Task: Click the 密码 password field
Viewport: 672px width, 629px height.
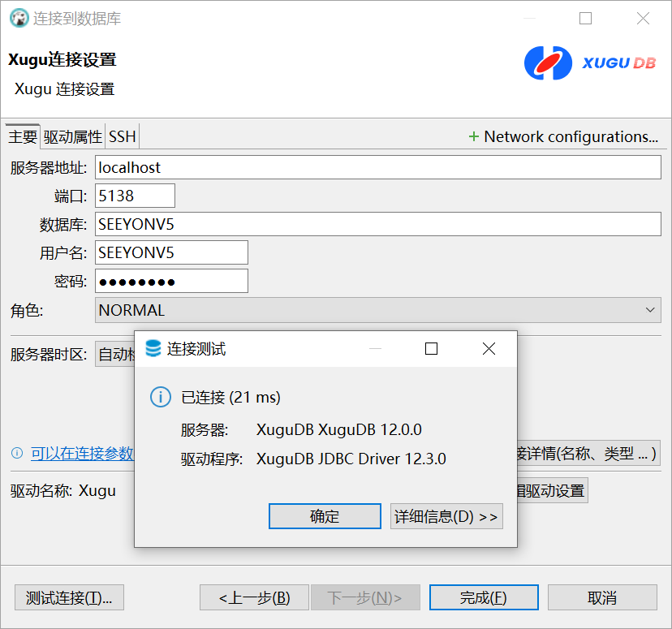Action: [x=171, y=281]
